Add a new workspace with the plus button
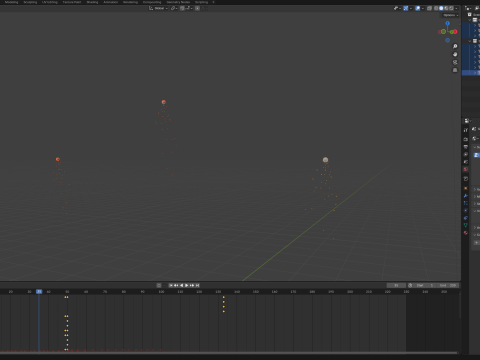 [213, 2]
